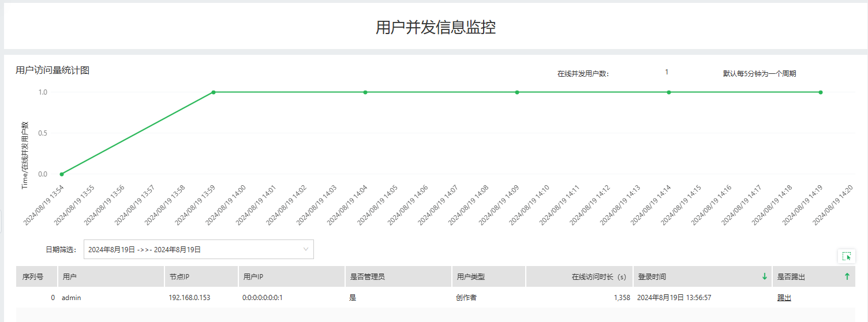Screen dimensions: 868x322
Task: Click the chart data point at 14:14
Action: pyautogui.click(x=669, y=92)
